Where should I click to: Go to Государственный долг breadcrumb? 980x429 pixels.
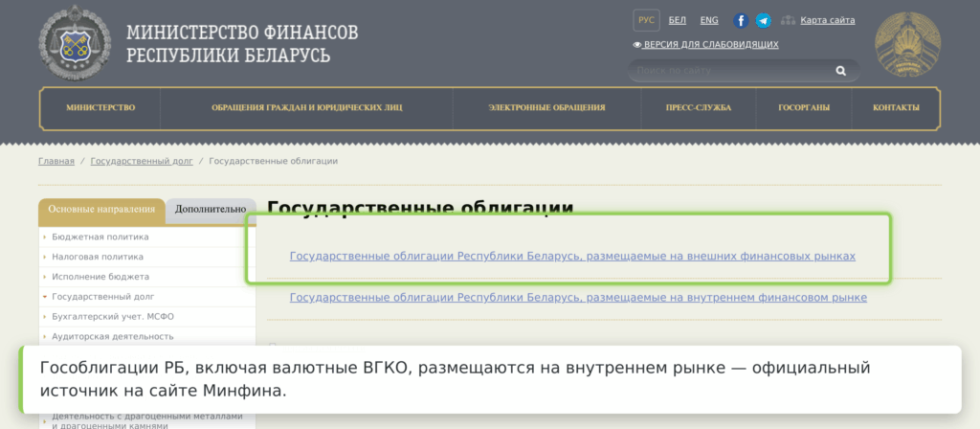(x=142, y=161)
